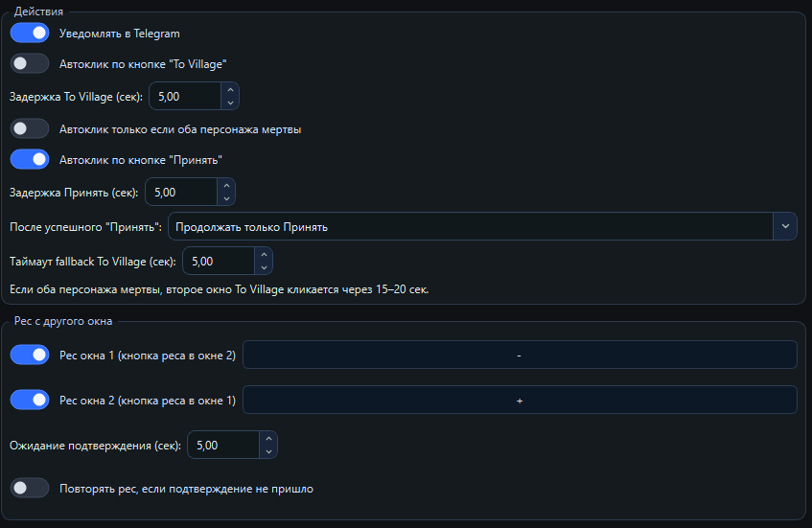Enable autoclick on "To Village" button
The width and height of the screenshot is (812, 528).
(x=30, y=64)
